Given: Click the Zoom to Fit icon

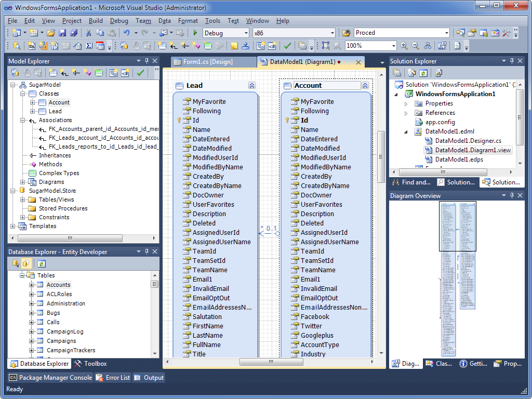Looking at the screenshot, I should pyautogui.click(x=326, y=46).
